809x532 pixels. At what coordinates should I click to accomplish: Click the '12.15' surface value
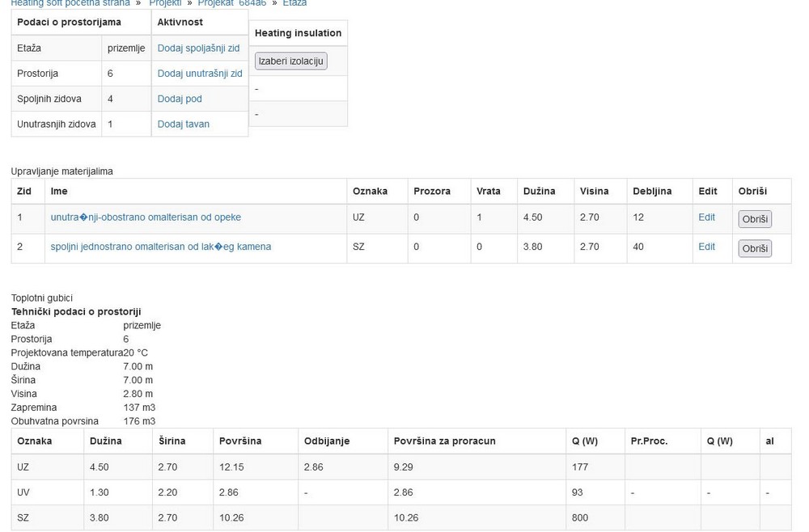tap(231, 467)
